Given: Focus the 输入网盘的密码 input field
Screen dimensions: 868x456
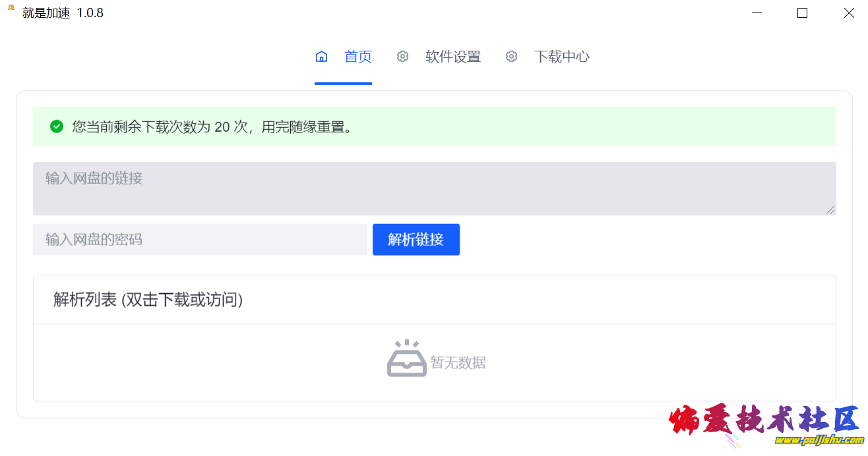Looking at the screenshot, I should pyautogui.click(x=198, y=239).
